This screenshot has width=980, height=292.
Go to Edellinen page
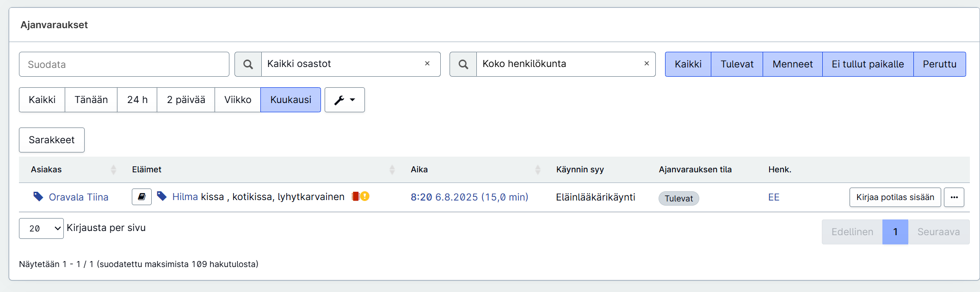tap(852, 232)
